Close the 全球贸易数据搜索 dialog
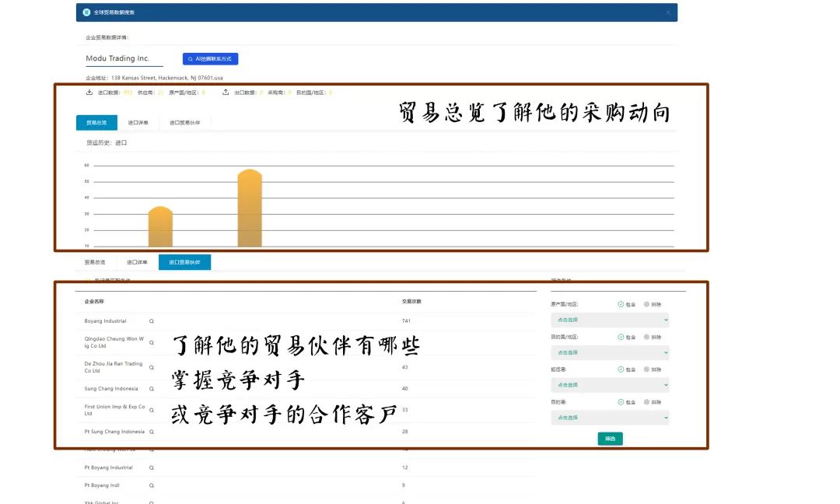 (667, 12)
